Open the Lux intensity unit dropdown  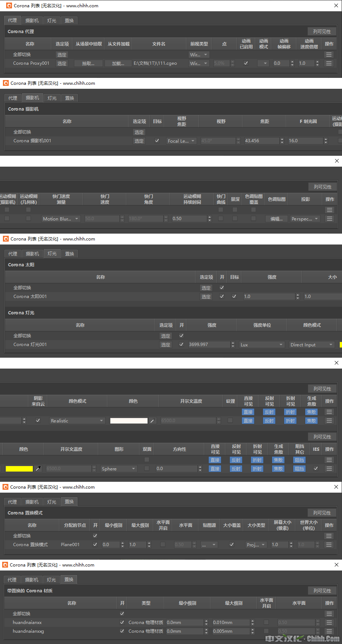click(x=262, y=345)
